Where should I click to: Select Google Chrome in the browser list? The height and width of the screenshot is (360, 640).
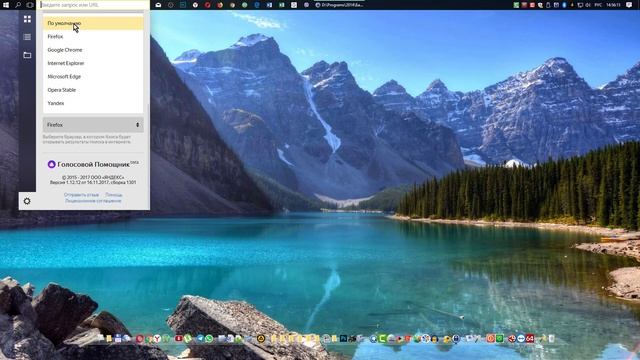(93, 50)
